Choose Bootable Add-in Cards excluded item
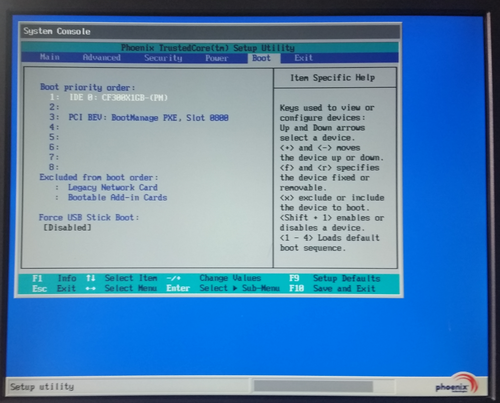Image resolution: width=500 pixels, height=403 pixels. pyautogui.click(x=117, y=197)
